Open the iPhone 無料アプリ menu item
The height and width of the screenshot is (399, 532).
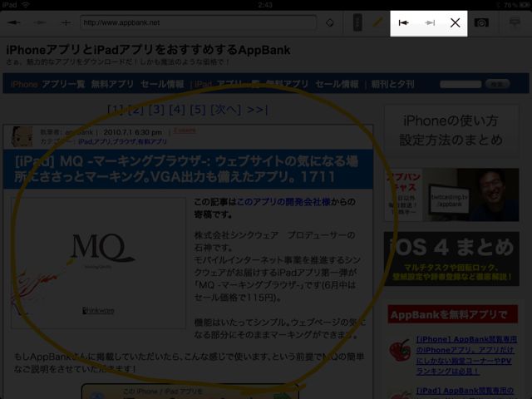click(112, 84)
